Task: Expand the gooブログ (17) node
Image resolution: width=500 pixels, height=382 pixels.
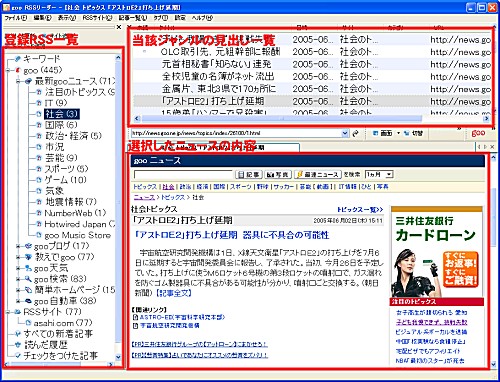Action: [19, 246]
